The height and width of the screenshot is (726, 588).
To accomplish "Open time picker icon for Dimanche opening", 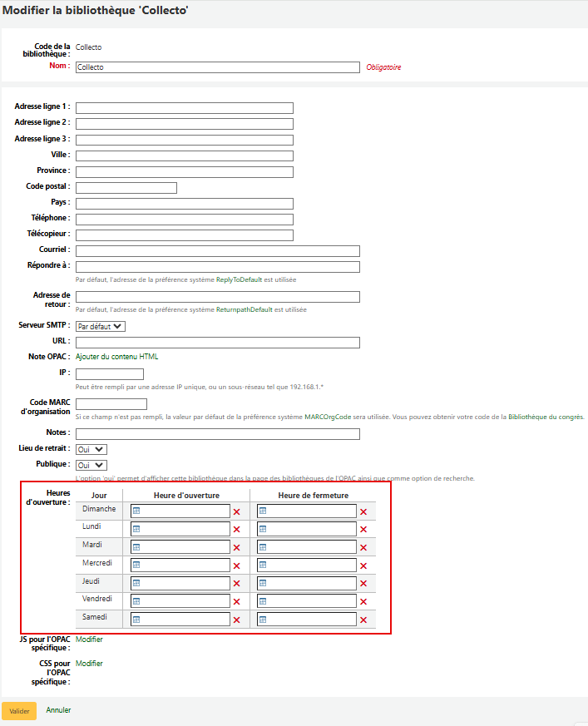I will (136, 511).
